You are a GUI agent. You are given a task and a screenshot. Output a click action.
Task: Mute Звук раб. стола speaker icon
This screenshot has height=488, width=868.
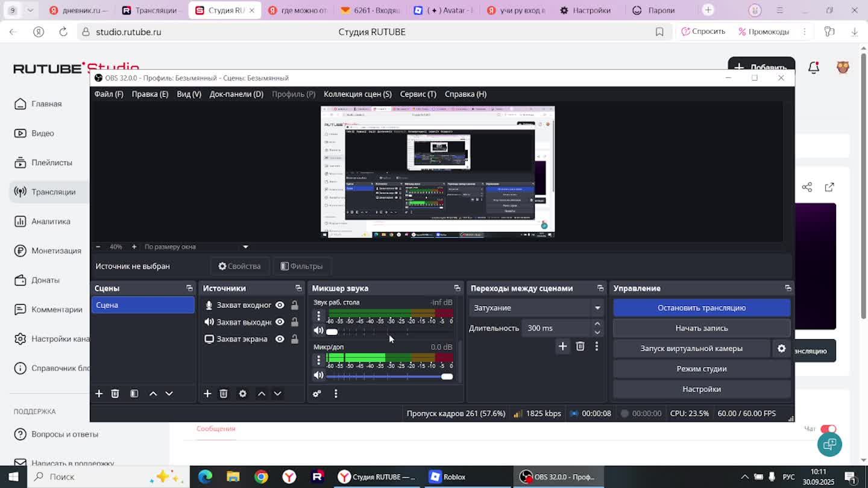[318, 331]
